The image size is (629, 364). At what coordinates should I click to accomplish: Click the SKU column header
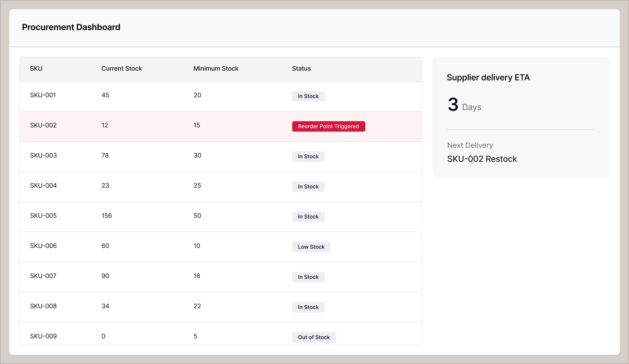(x=36, y=68)
